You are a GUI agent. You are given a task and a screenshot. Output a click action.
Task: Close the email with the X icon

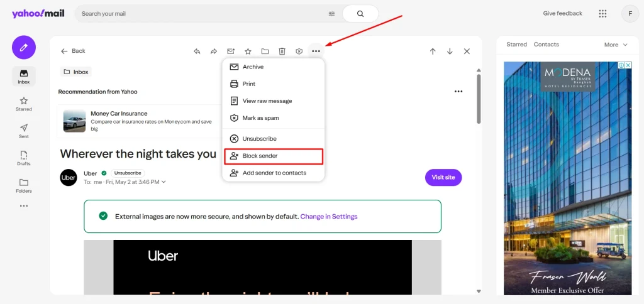coord(467,52)
